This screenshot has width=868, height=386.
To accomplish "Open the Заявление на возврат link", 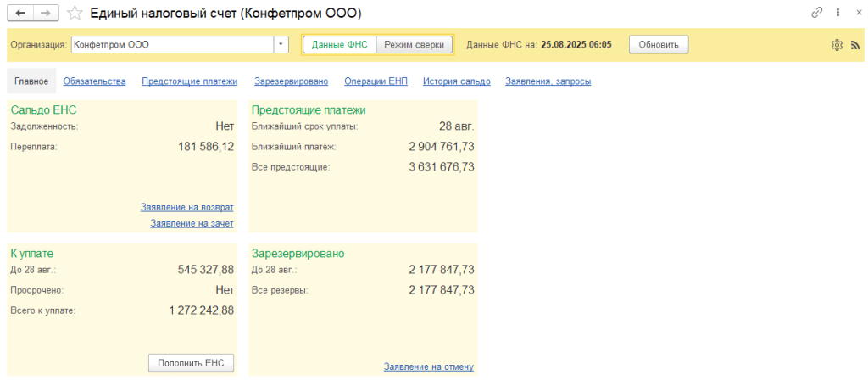I will 186,207.
